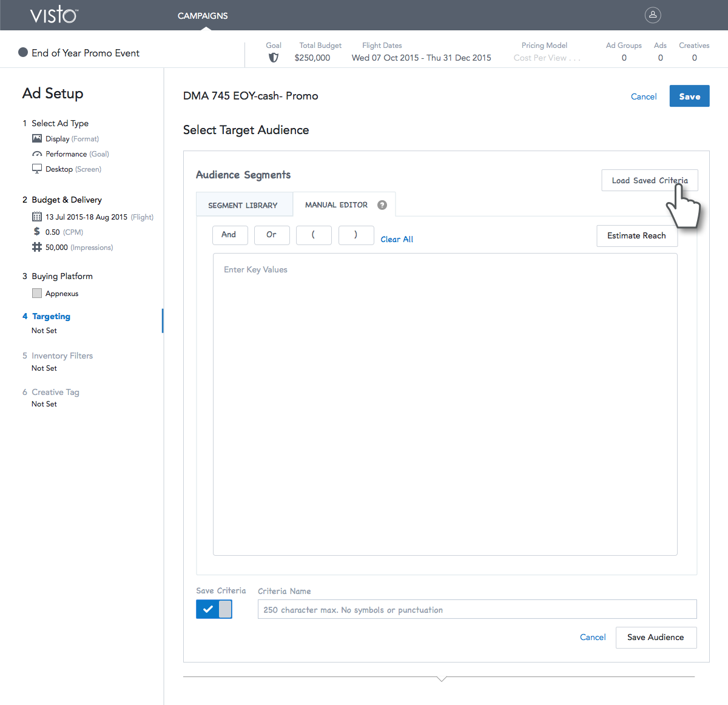Viewport: 728px width, 705px height.
Task: Click the Criteria Name input field
Action: (x=477, y=610)
